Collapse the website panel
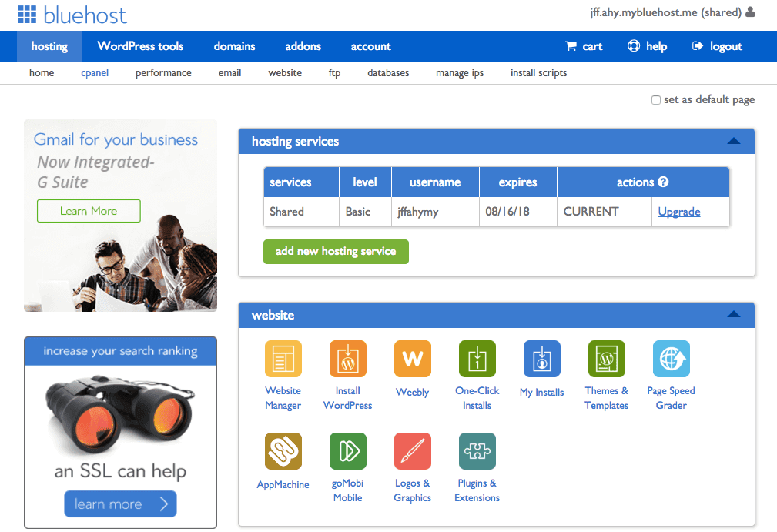Image resolution: width=777 pixels, height=532 pixels. coord(734,314)
